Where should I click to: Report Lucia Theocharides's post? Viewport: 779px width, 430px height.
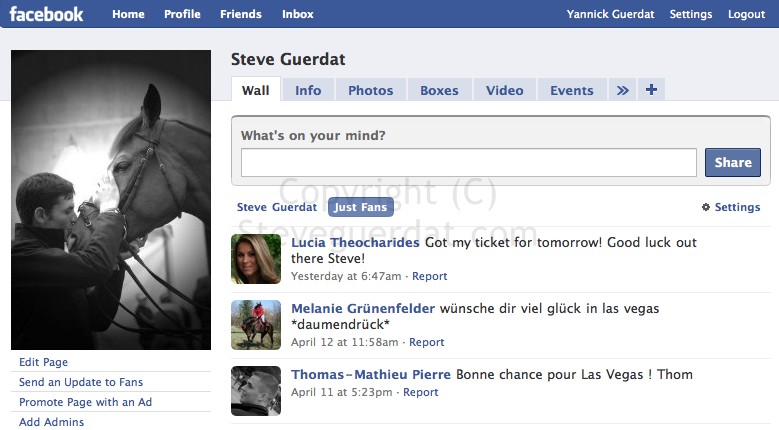coord(429,276)
